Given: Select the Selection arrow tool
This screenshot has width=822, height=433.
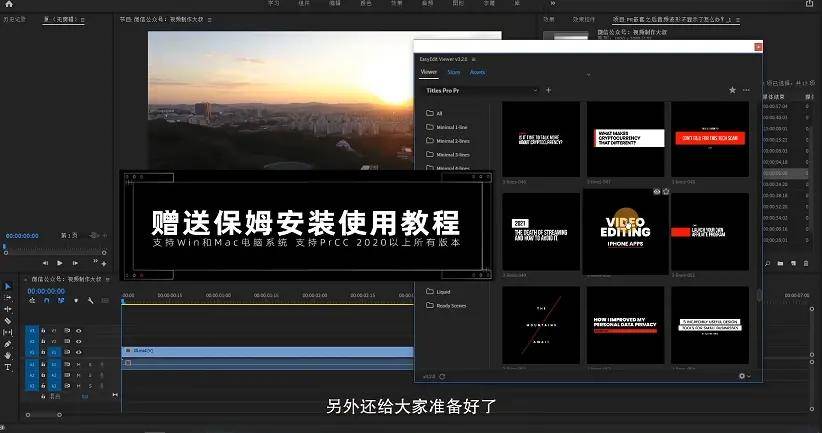Looking at the screenshot, I should (7, 286).
